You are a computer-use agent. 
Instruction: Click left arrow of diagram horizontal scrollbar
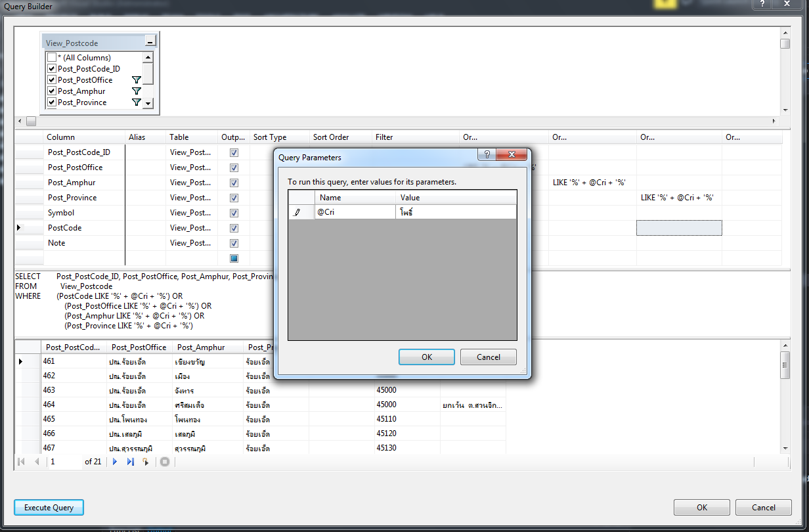(x=20, y=122)
